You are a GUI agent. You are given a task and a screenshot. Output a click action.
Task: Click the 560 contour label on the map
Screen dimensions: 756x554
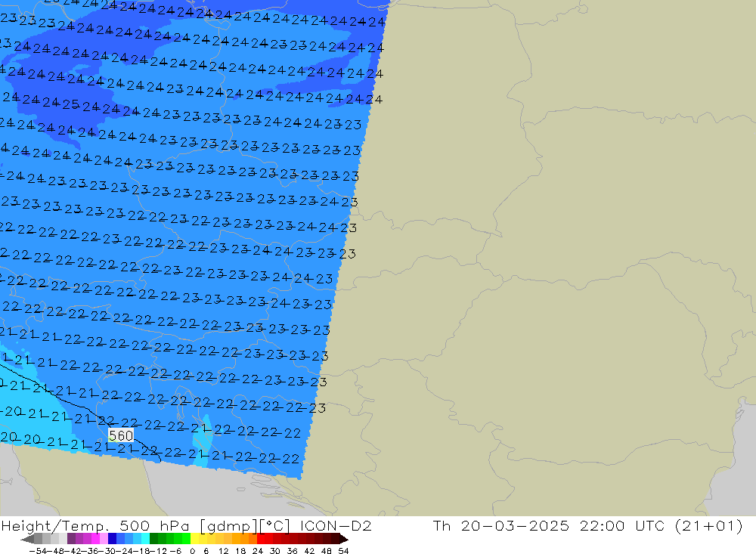click(121, 436)
